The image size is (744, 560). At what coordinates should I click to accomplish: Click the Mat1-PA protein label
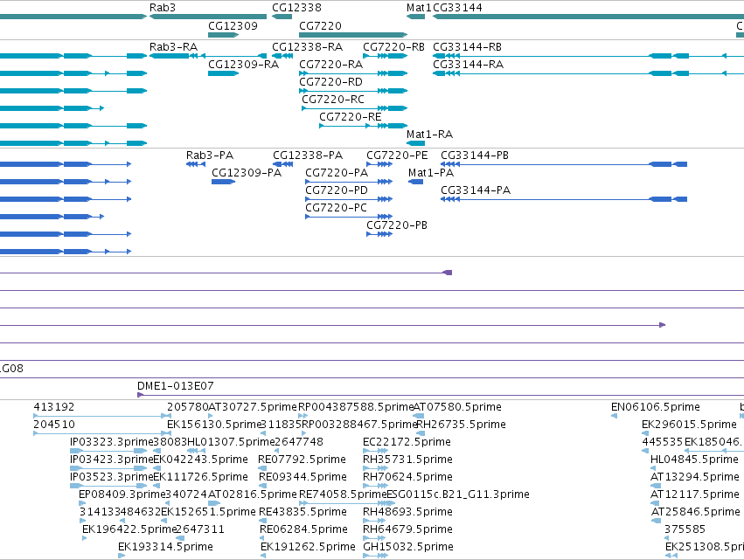[x=431, y=173]
